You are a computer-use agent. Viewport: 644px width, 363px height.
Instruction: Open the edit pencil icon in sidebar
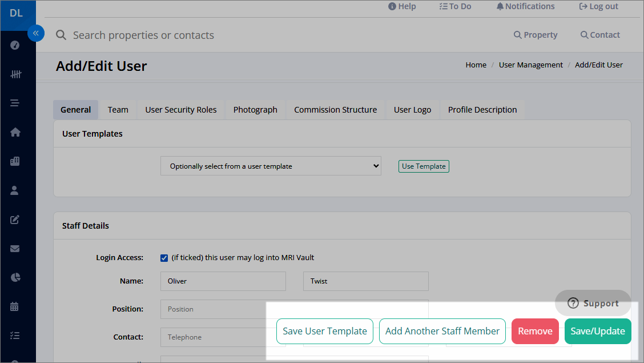click(15, 220)
